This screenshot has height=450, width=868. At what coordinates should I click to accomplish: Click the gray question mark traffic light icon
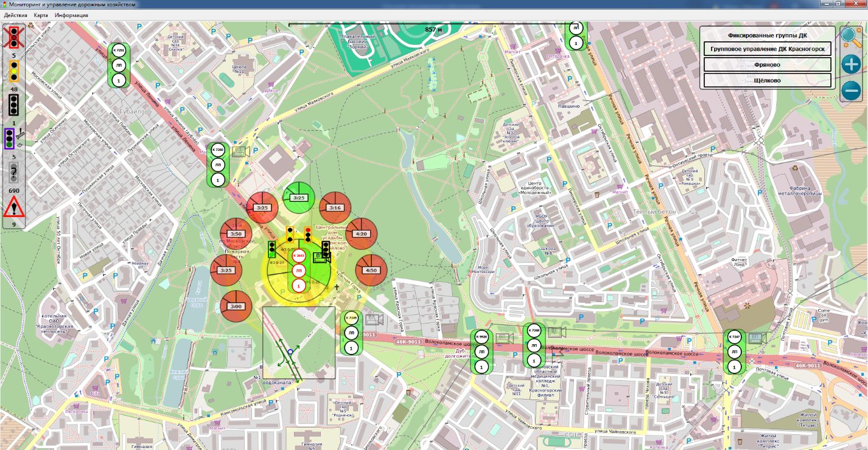13,174
